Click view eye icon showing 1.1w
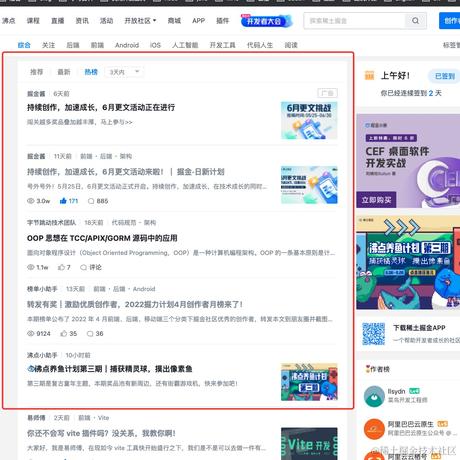This screenshot has height=460, width=460. tap(31, 267)
